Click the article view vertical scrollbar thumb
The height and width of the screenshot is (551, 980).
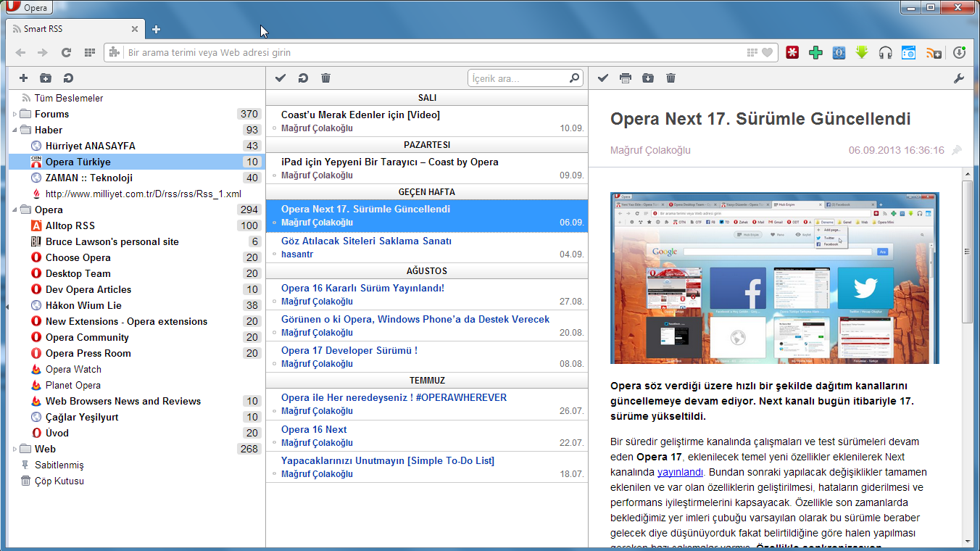tap(967, 252)
